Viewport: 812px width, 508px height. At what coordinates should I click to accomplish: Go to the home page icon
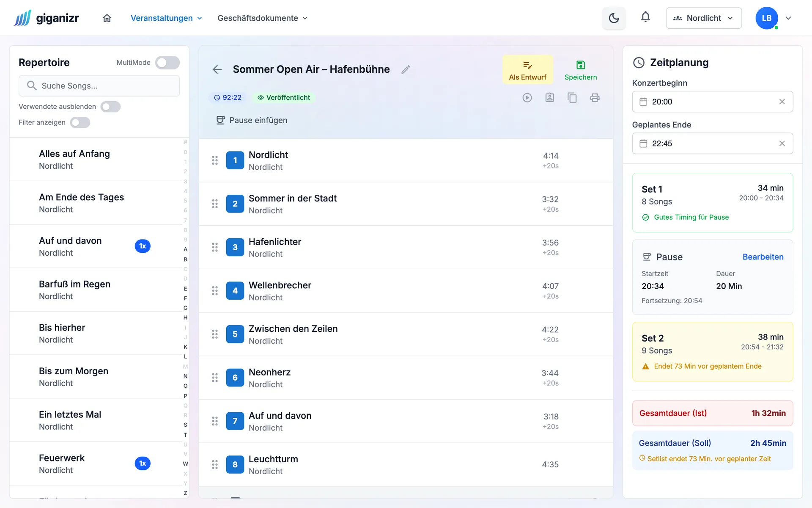(107, 18)
